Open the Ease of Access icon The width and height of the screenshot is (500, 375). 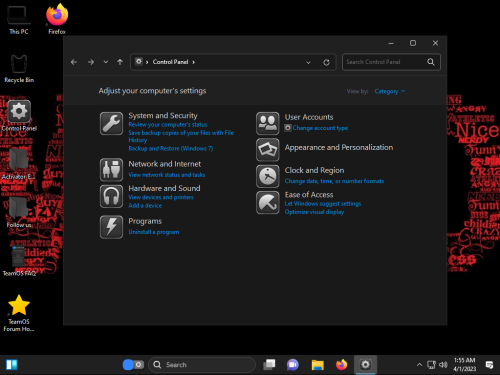click(267, 202)
